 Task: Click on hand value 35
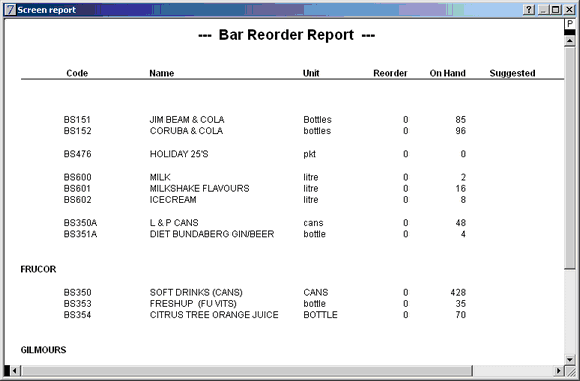[461, 303]
